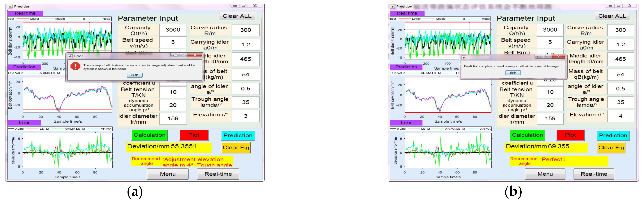Image resolution: width=644 pixels, height=202 pixels.
Task: Click Real-time button at bottom of window (a)
Action: pyautogui.click(x=218, y=174)
